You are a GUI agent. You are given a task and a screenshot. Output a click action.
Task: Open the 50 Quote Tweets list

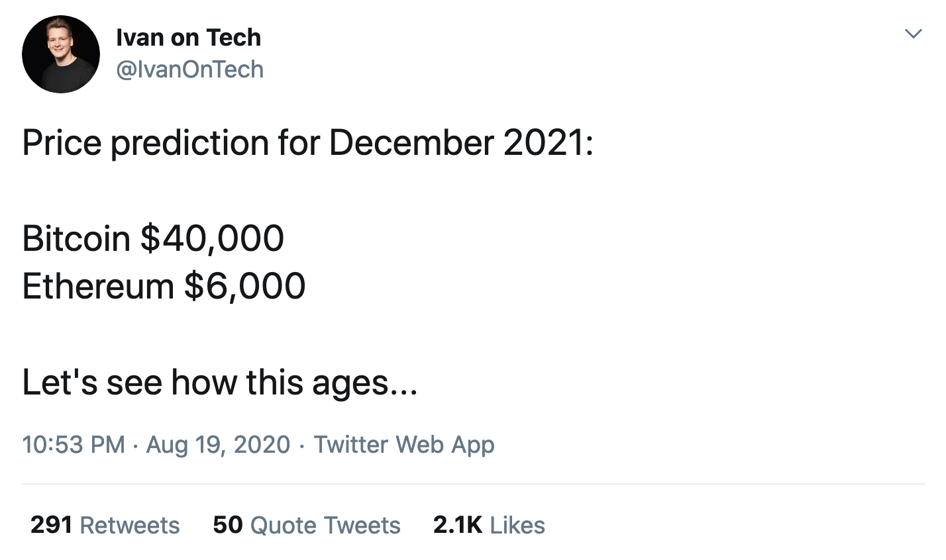[306, 525]
